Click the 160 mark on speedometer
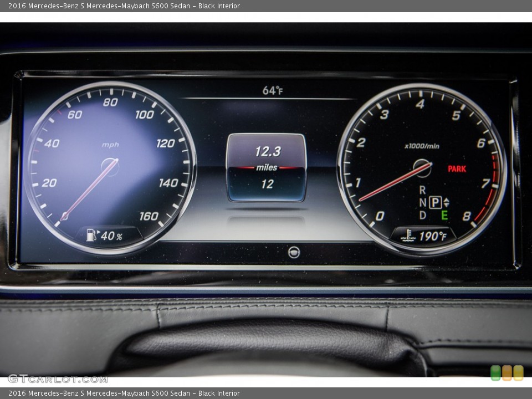 pos(149,216)
